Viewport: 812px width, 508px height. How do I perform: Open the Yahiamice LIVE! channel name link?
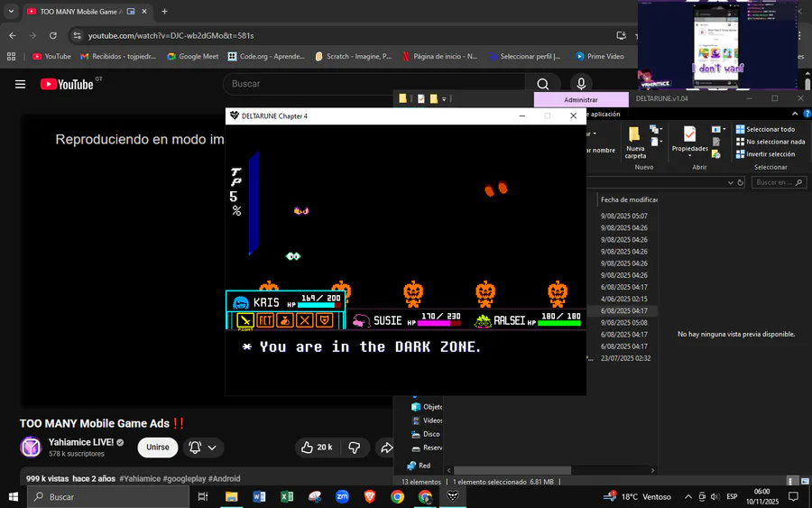point(81,442)
